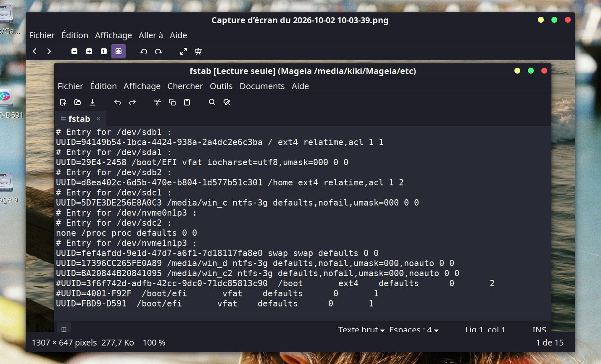Click viewer title "Capture d'écran du 2026-10-02"
Image resolution: width=601 pixels, height=364 pixels.
coord(300,20)
